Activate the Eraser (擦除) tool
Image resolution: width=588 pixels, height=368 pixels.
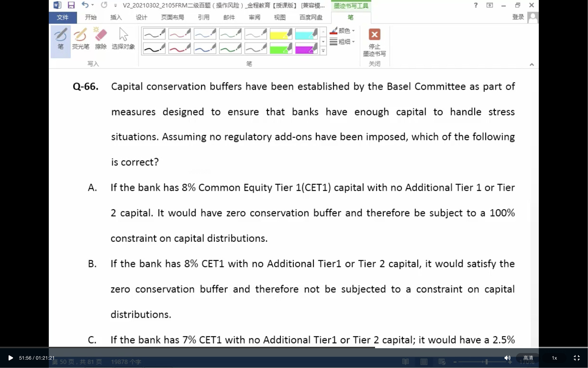[101, 39]
